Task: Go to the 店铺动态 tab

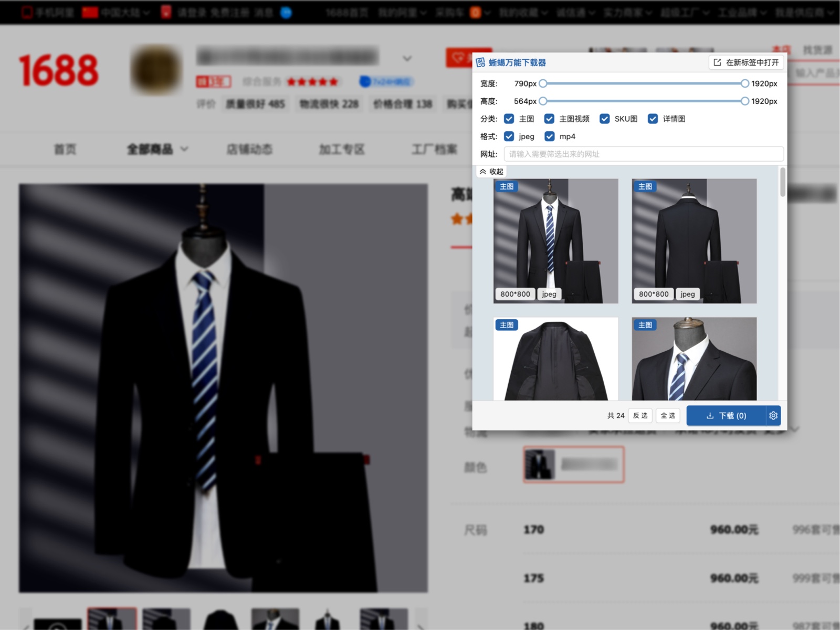Action: tap(249, 150)
